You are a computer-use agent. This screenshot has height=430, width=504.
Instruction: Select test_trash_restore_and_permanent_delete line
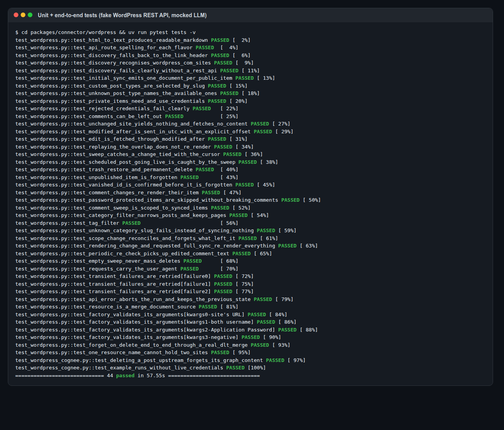(127, 170)
